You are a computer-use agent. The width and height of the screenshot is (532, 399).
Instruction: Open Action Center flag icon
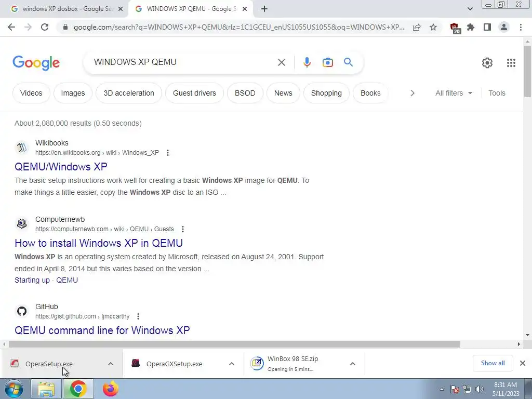point(455,389)
